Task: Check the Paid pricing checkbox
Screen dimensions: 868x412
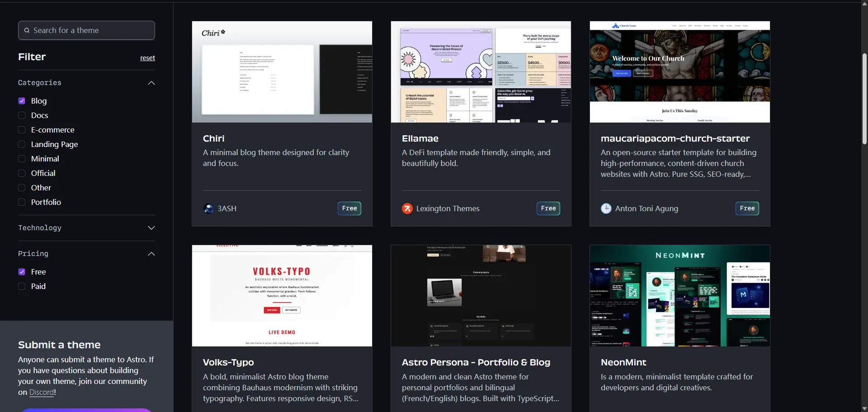Action: [x=22, y=286]
